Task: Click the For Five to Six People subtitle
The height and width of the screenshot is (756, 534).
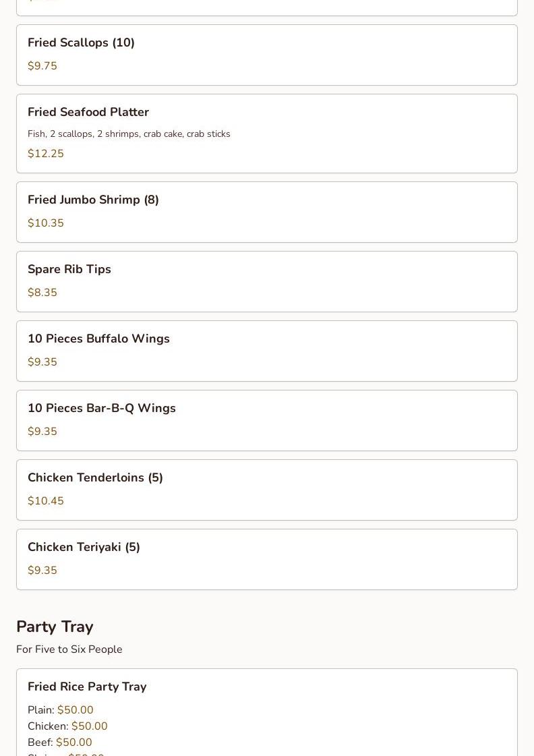Action: [69, 649]
